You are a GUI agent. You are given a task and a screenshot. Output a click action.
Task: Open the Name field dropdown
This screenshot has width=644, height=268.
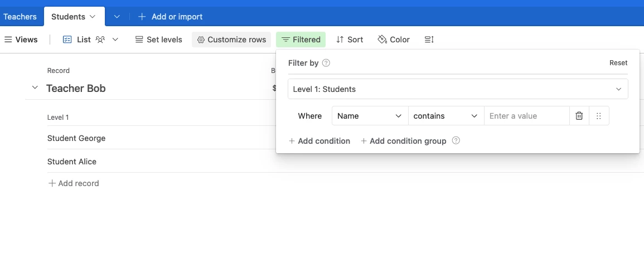pos(370,116)
